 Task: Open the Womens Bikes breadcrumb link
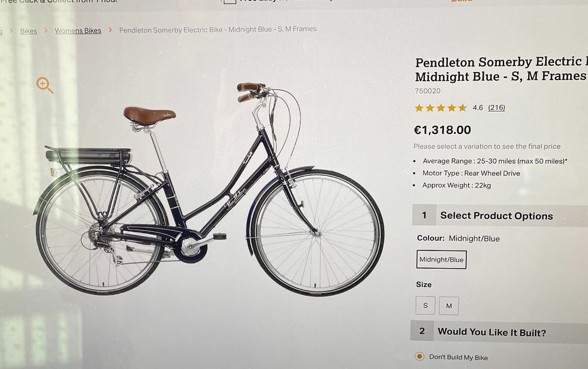(x=78, y=30)
